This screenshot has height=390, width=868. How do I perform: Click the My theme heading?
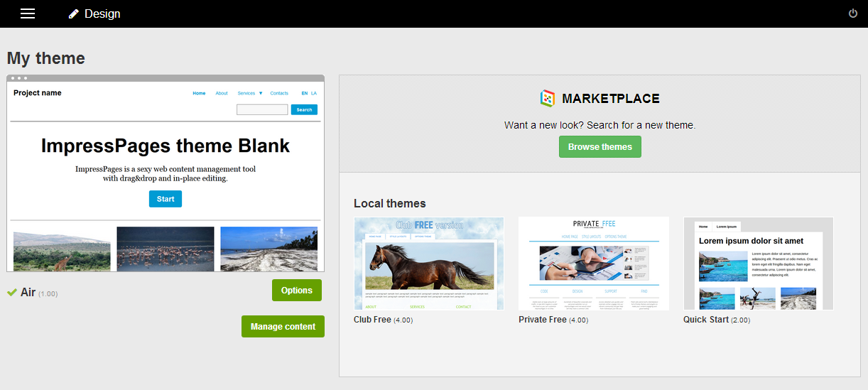[x=46, y=58]
